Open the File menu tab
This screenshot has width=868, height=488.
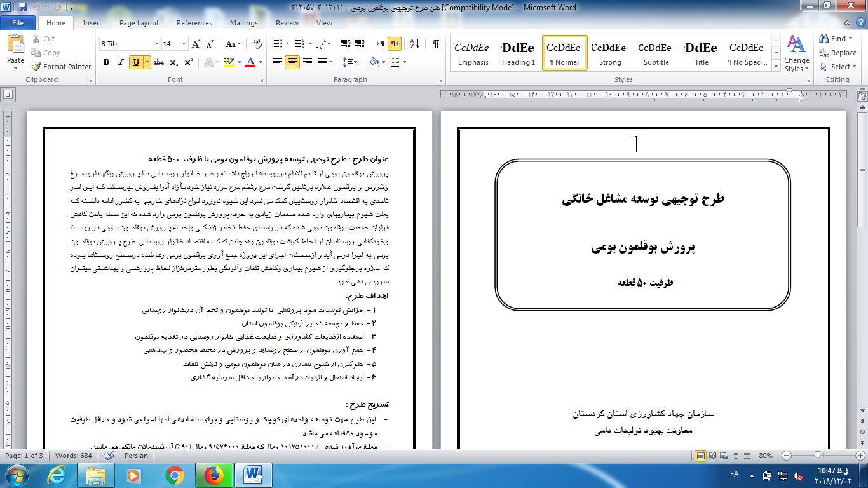18,23
